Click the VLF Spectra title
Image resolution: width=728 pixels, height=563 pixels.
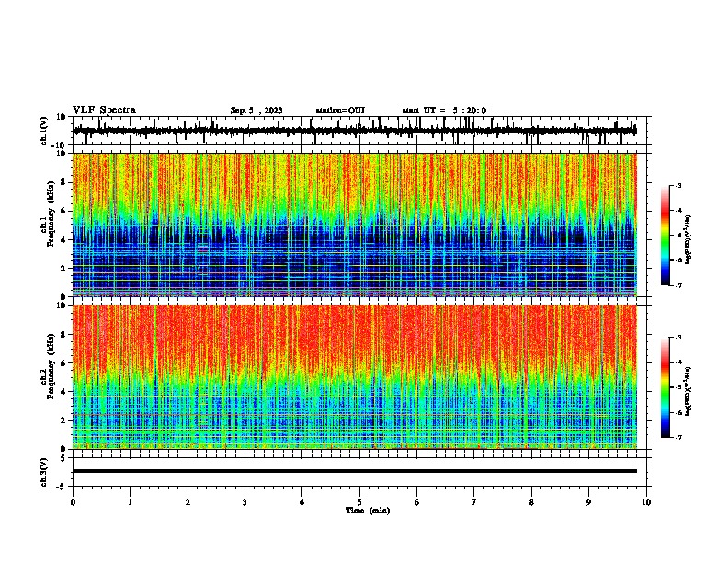pyautogui.click(x=104, y=110)
